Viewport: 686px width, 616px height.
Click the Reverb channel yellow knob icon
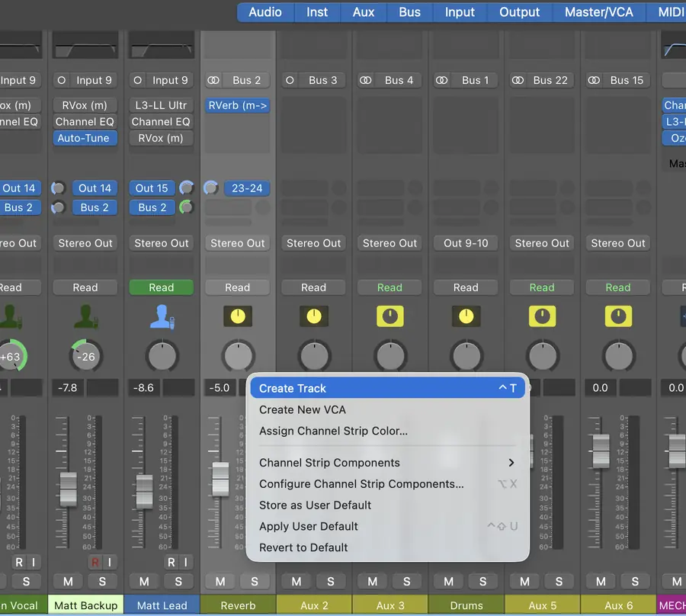pos(238,316)
